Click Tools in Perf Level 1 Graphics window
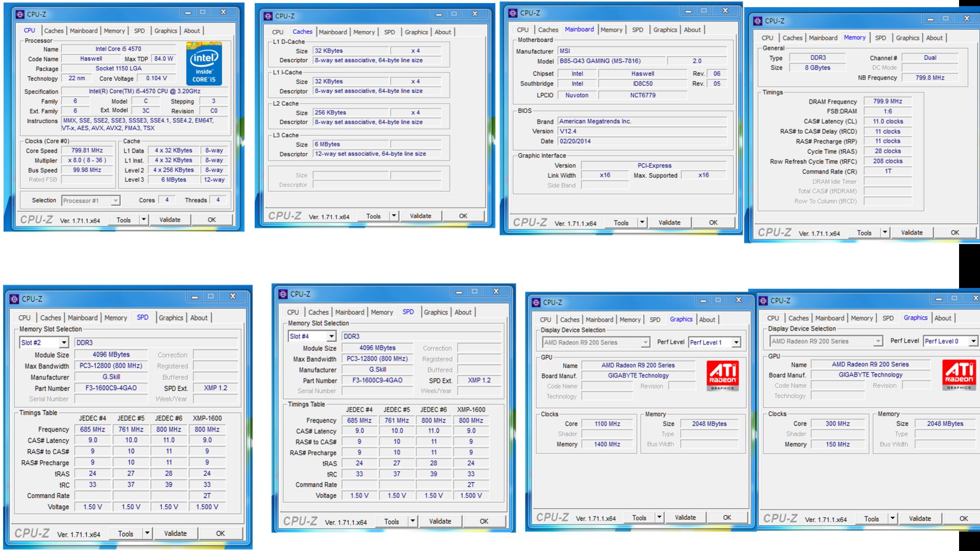This screenshot has width=980, height=551. tap(639, 517)
